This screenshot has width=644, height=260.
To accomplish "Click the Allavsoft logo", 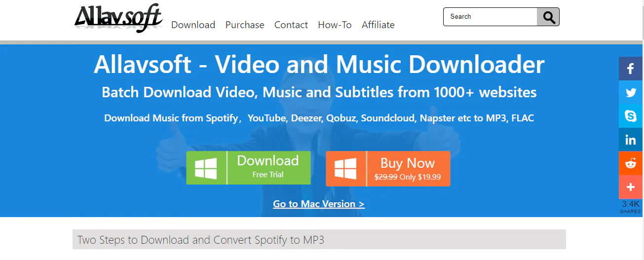I will (x=118, y=18).
